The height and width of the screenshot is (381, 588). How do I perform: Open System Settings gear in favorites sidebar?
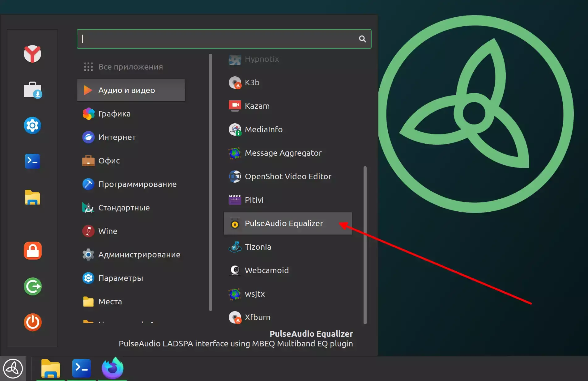32,125
